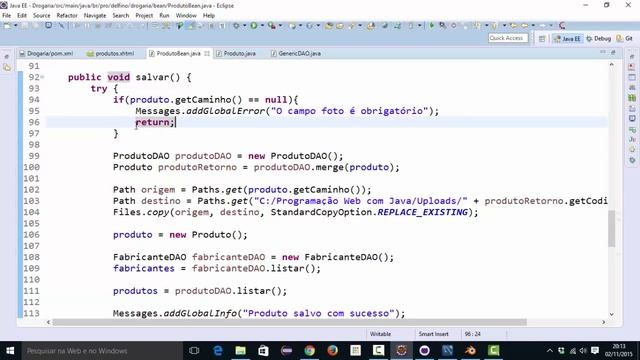Click the green Run toolbar icon

(254, 26)
